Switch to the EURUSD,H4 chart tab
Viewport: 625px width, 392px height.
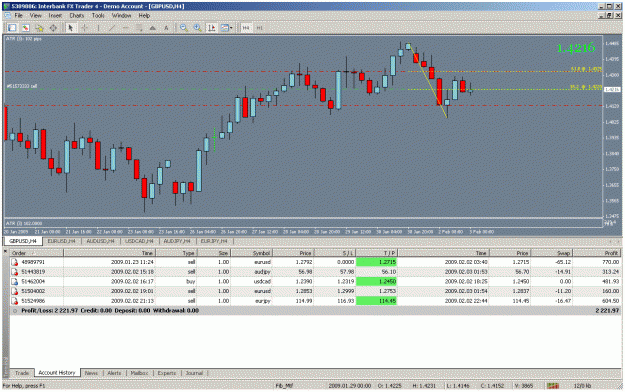(x=61, y=241)
